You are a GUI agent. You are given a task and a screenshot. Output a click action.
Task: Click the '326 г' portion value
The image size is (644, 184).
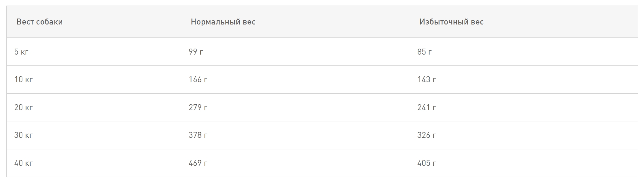(427, 135)
